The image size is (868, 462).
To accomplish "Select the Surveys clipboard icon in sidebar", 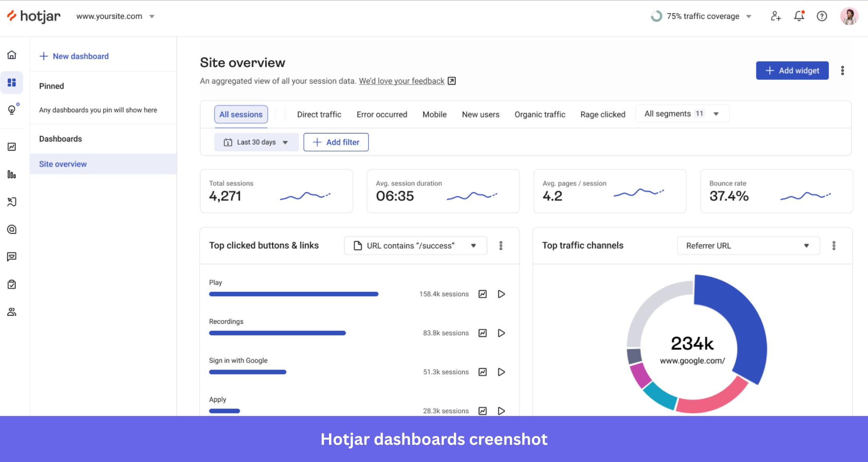I will (12, 284).
